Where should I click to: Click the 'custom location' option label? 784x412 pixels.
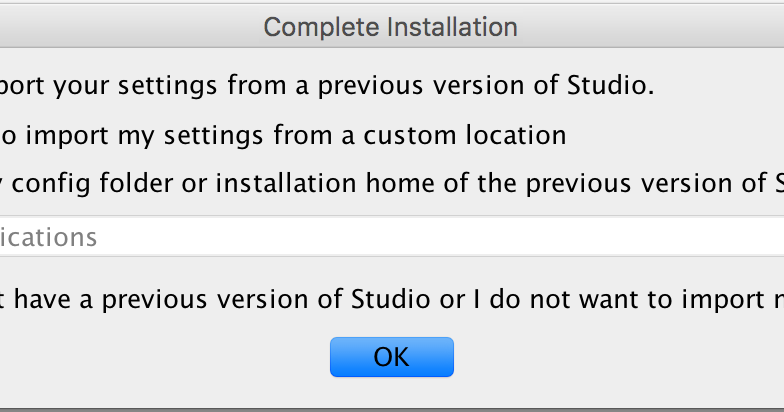point(478,135)
